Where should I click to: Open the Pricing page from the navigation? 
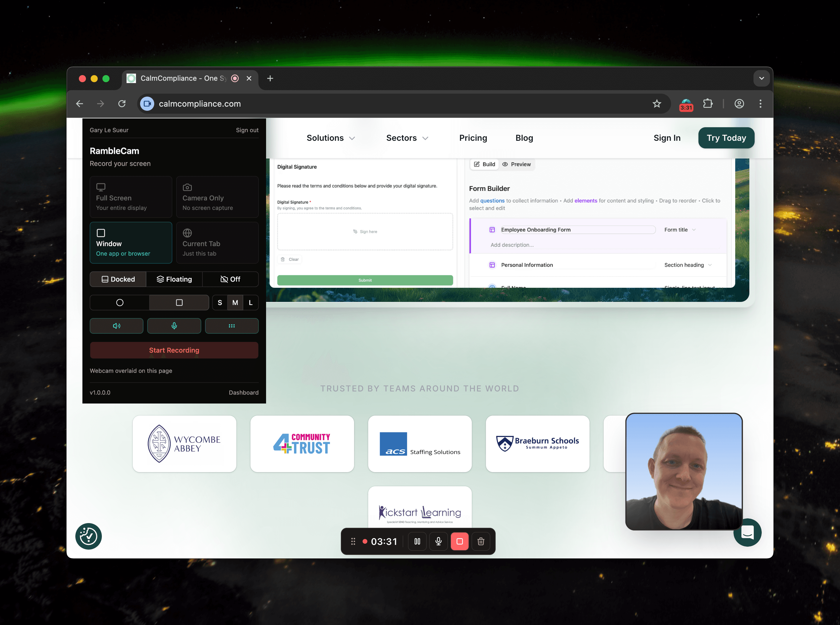pyautogui.click(x=473, y=138)
